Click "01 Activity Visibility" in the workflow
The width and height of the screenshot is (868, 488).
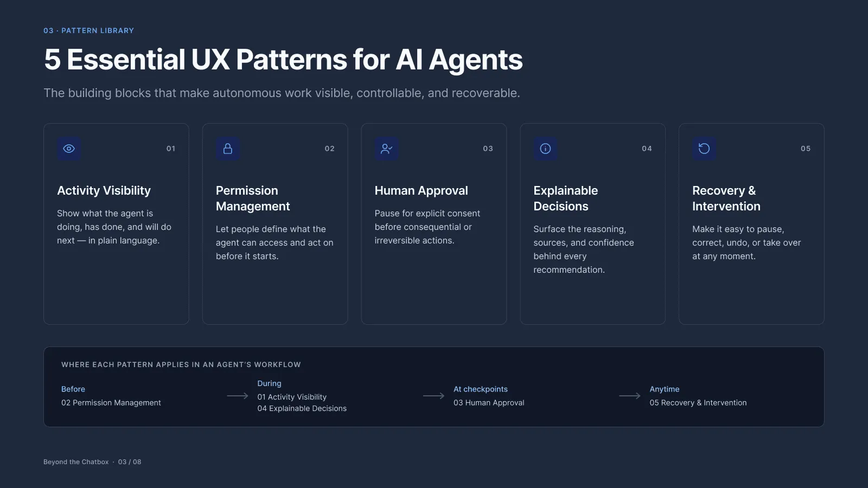point(292,397)
